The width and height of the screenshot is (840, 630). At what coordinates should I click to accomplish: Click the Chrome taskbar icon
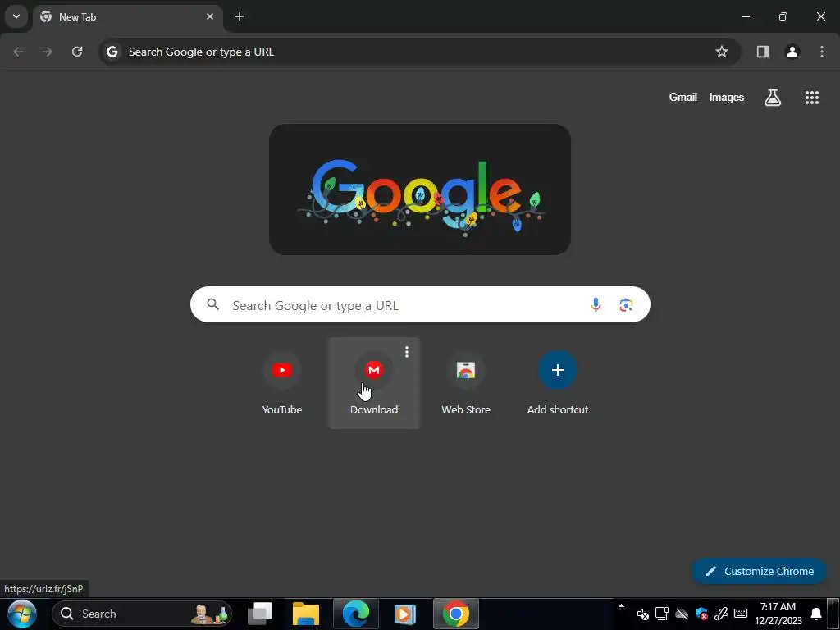(456, 614)
